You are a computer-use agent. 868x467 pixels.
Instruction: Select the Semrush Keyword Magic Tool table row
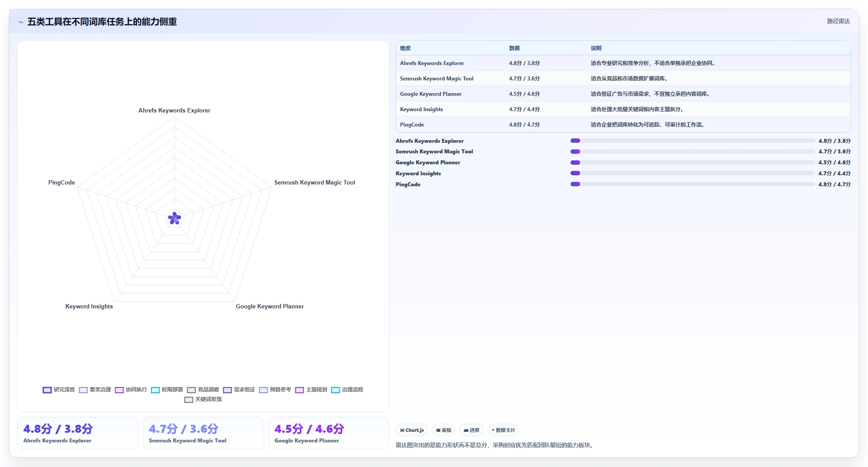[x=623, y=79]
